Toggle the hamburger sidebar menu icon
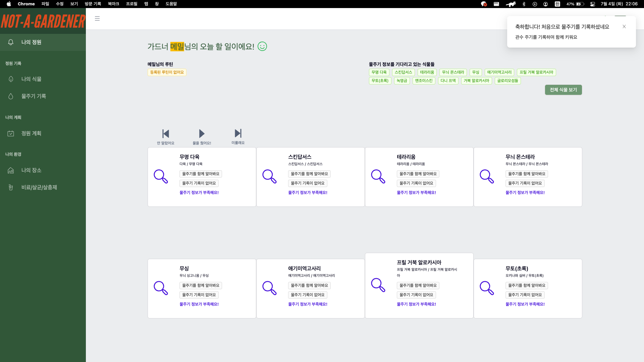644x362 pixels. tap(97, 18)
